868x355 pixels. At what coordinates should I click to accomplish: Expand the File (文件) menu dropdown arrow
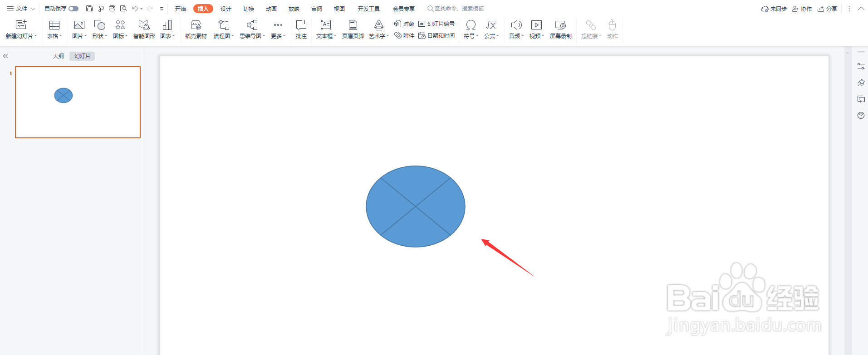[x=33, y=9]
